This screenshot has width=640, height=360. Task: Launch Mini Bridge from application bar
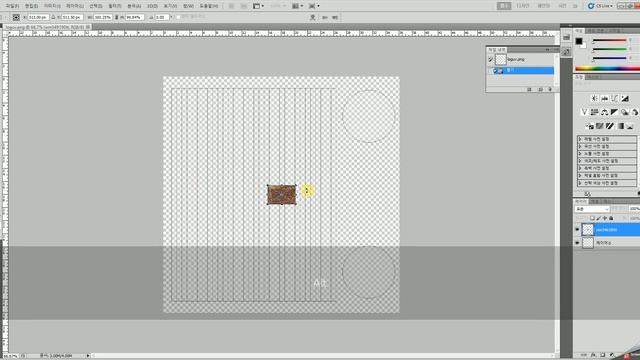(x=244, y=6)
